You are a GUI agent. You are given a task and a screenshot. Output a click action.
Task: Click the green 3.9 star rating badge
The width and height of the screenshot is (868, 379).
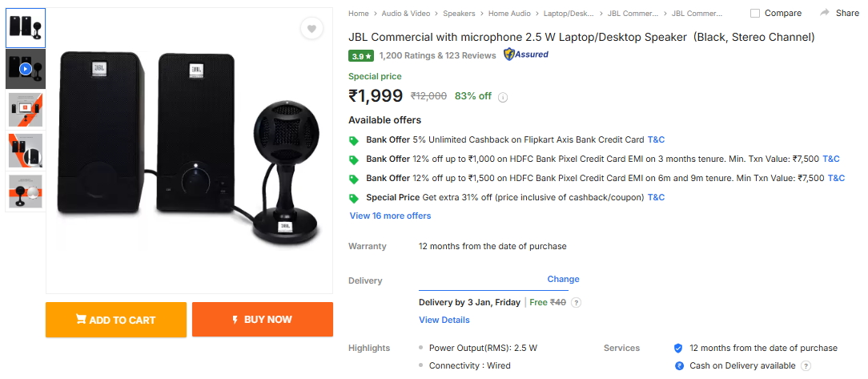click(361, 55)
